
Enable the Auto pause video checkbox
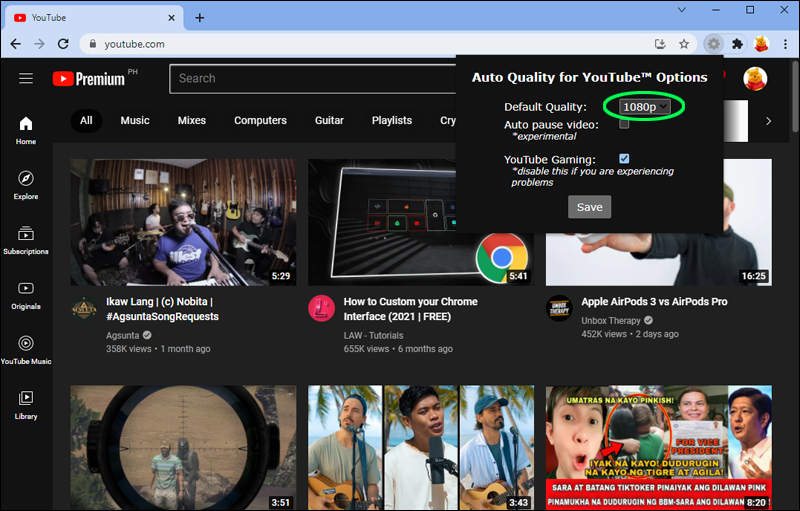[624, 125]
